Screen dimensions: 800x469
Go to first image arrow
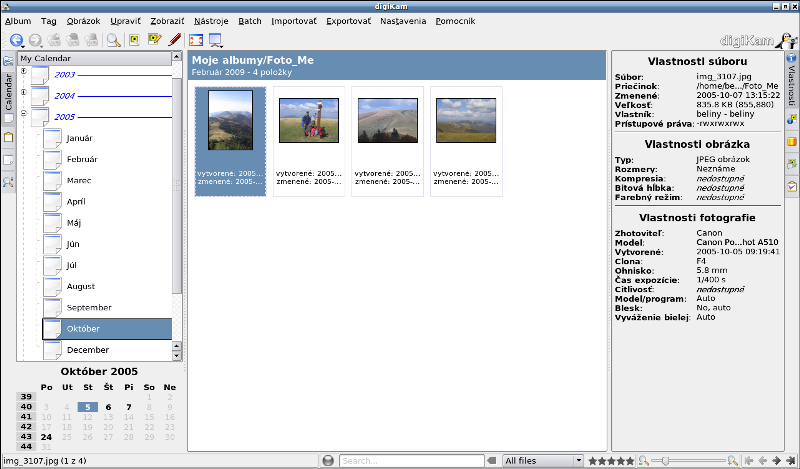tap(748, 461)
